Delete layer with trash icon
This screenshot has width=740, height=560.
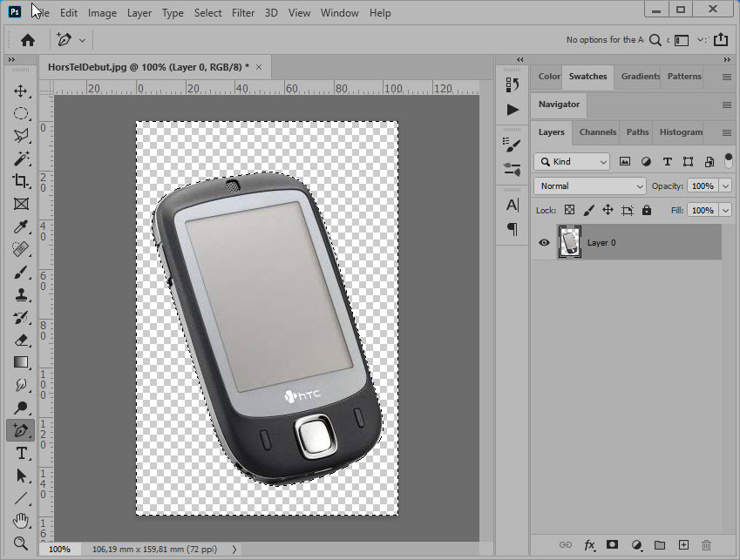[x=707, y=545]
